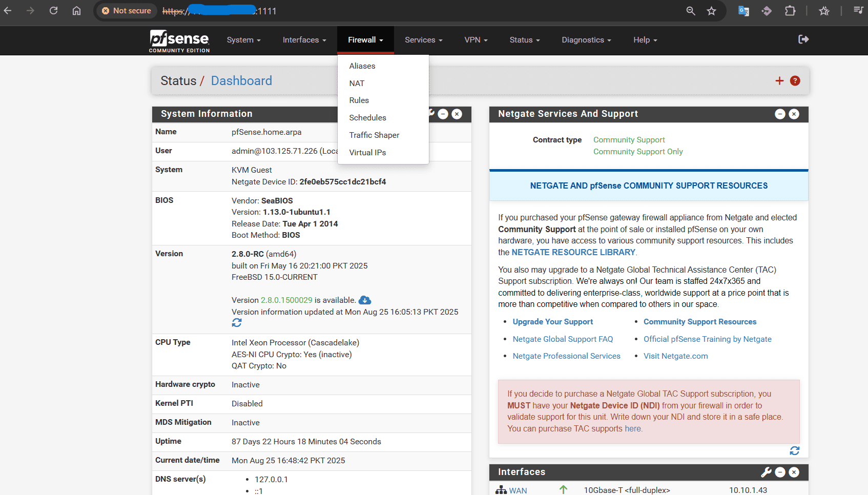Open the NETGATE RESOURCE LIBRARY link

(x=573, y=252)
